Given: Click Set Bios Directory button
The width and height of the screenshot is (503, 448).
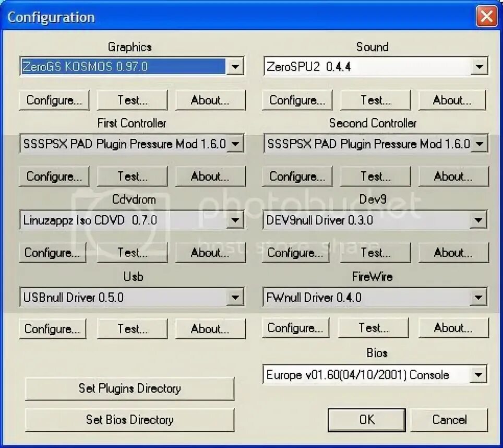Looking at the screenshot, I should pyautogui.click(x=129, y=420).
